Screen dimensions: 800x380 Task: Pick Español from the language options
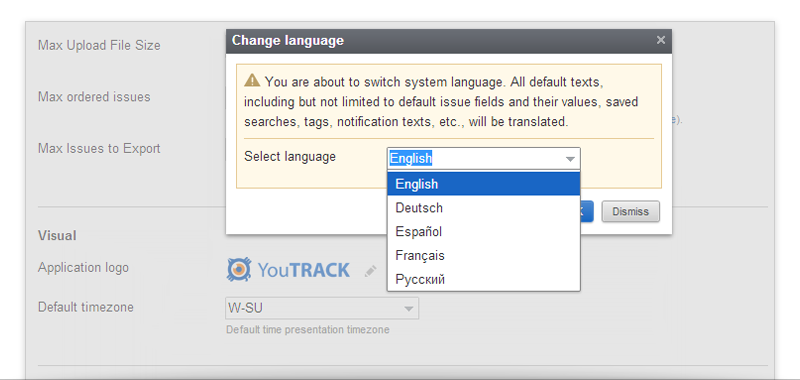pos(484,232)
